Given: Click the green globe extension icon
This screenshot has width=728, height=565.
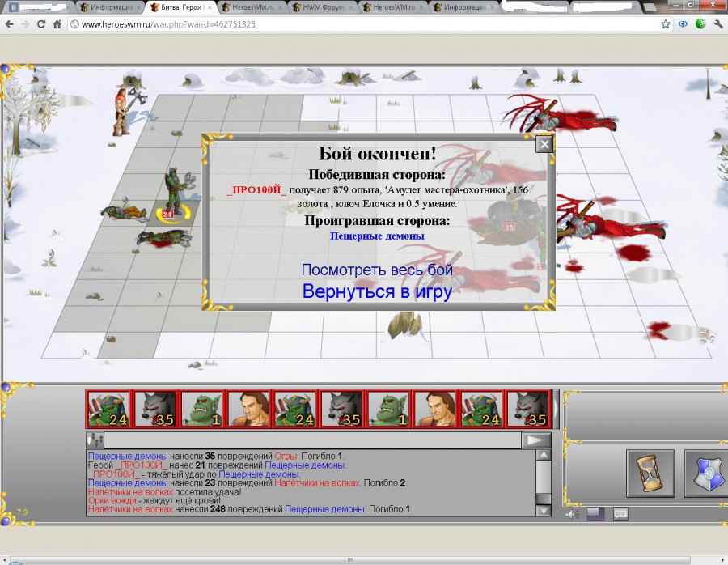Looking at the screenshot, I should pos(700,24).
